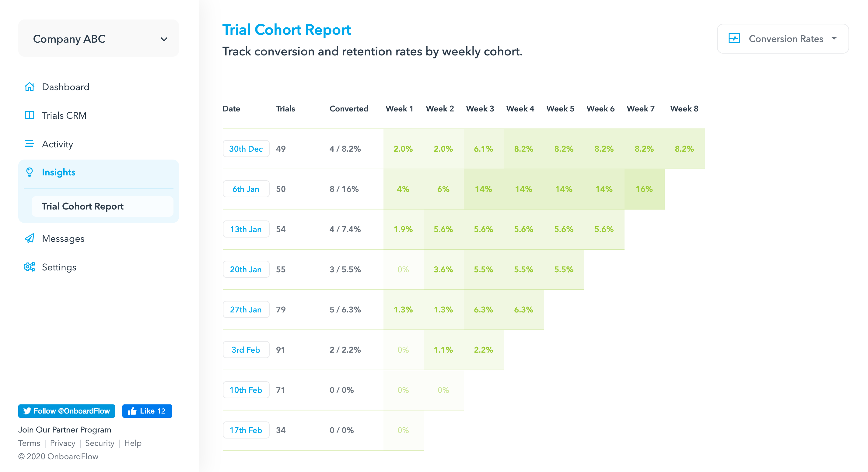Click the Security footer link
The image size is (868, 472).
click(x=100, y=443)
